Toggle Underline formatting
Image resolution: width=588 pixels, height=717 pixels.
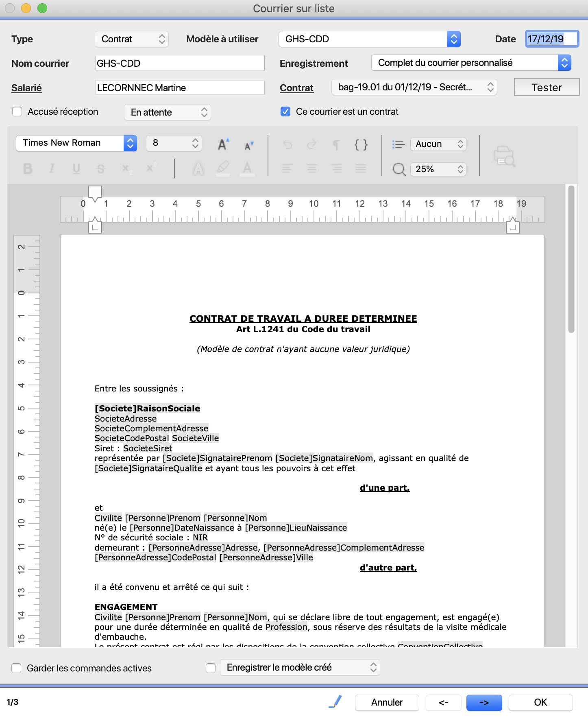[x=76, y=168]
